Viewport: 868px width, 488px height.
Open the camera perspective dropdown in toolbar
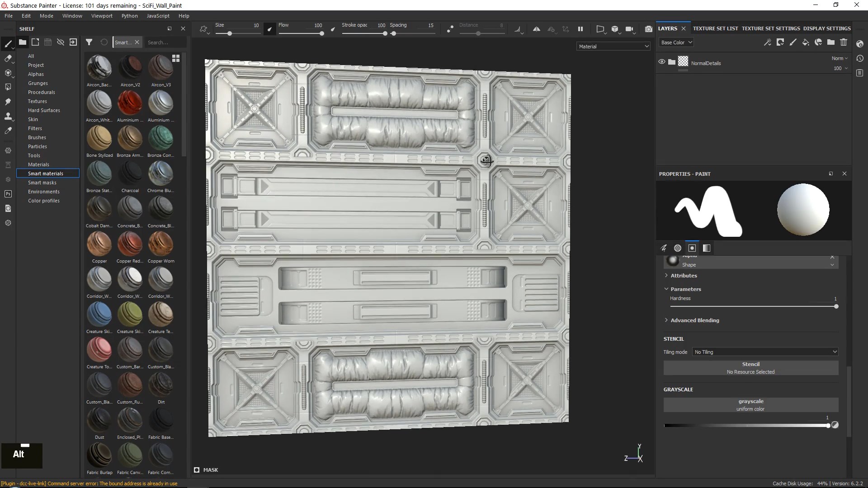click(601, 29)
